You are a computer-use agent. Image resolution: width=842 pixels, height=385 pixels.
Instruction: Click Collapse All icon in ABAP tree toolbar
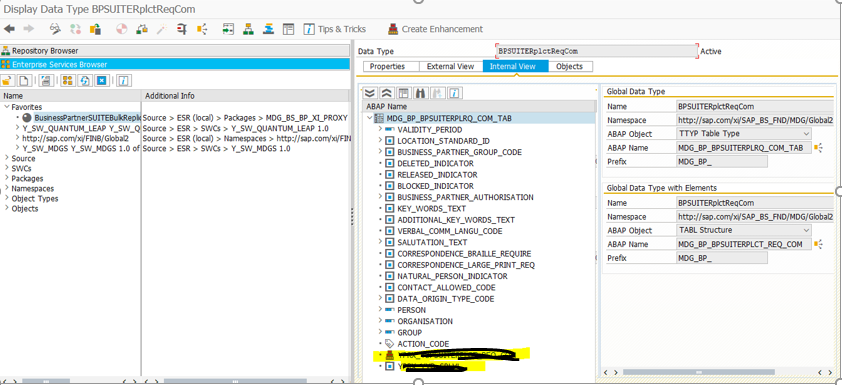point(386,93)
